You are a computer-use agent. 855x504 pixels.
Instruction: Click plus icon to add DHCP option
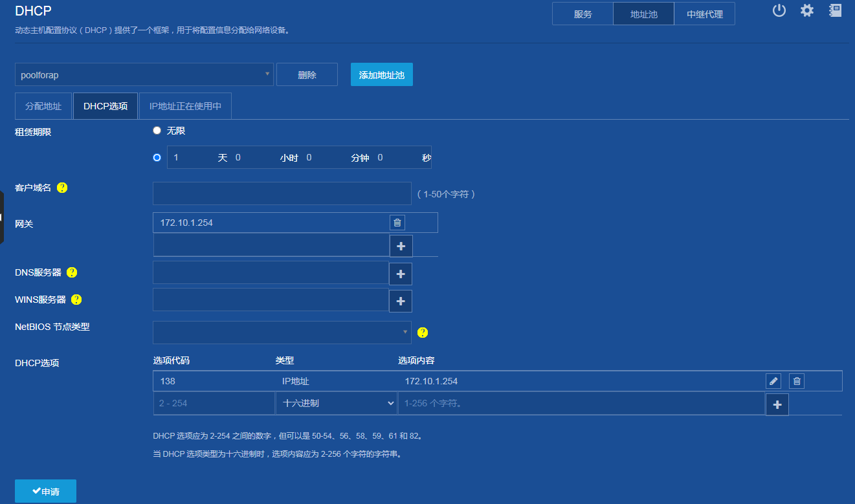[x=777, y=404]
